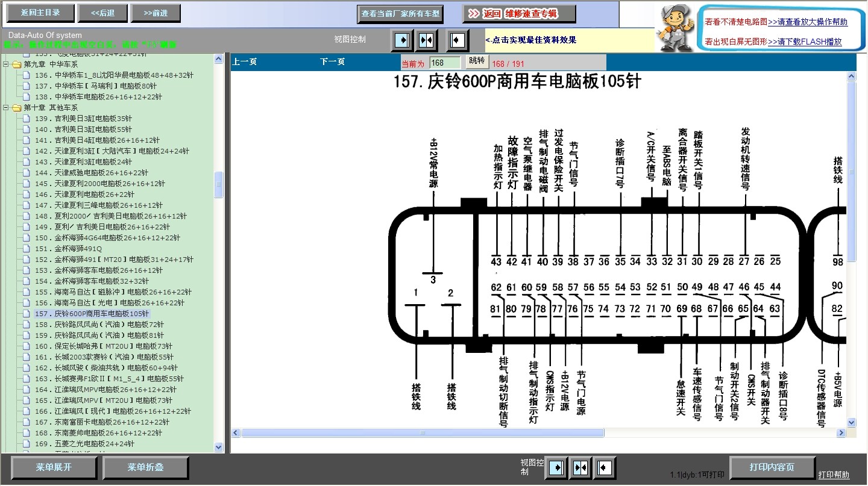
Task: Click the 返回 维修速查专辑 button
Action: [519, 14]
